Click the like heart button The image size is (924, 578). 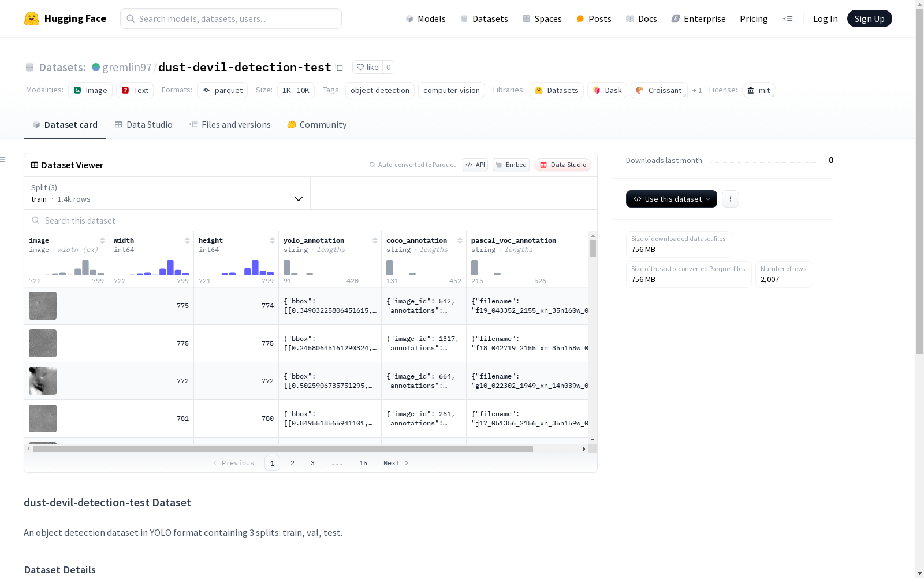point(367,67)
